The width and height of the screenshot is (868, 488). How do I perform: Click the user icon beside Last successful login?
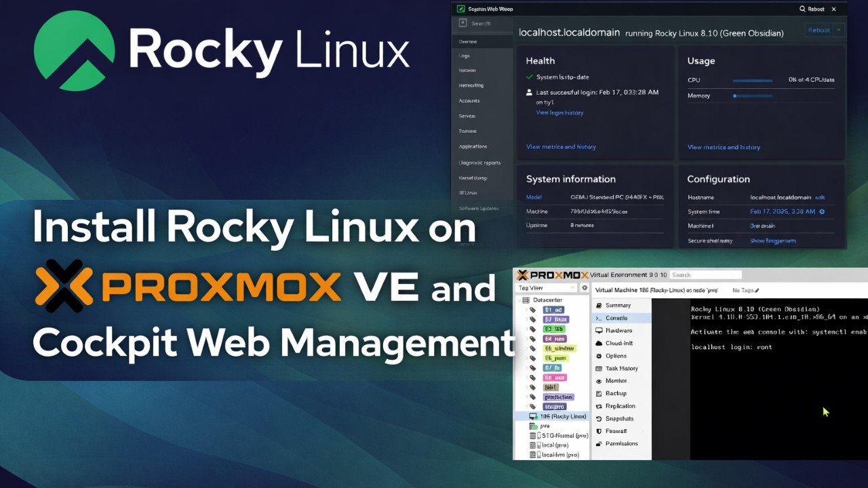(530, 92)
